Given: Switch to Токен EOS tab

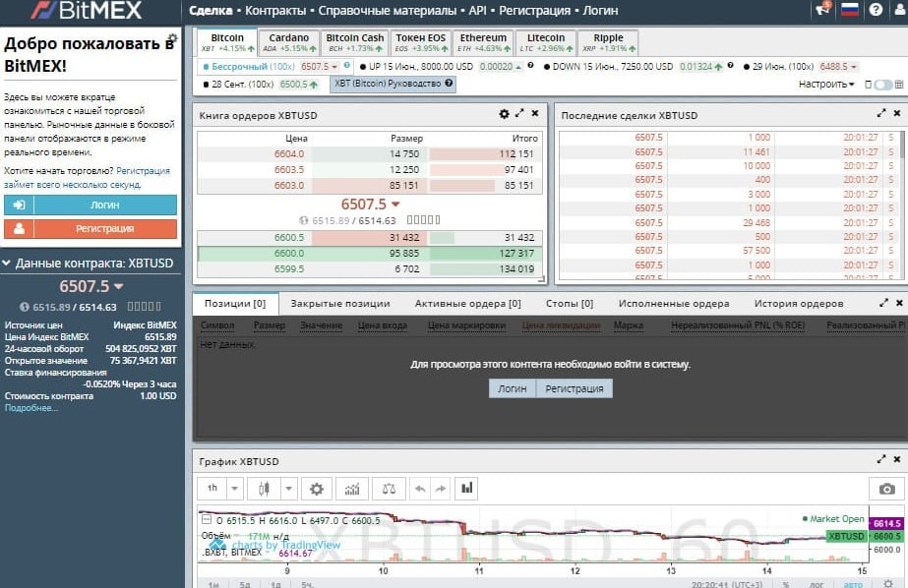Looking at the screenshot, I should [x=420, y=42].
